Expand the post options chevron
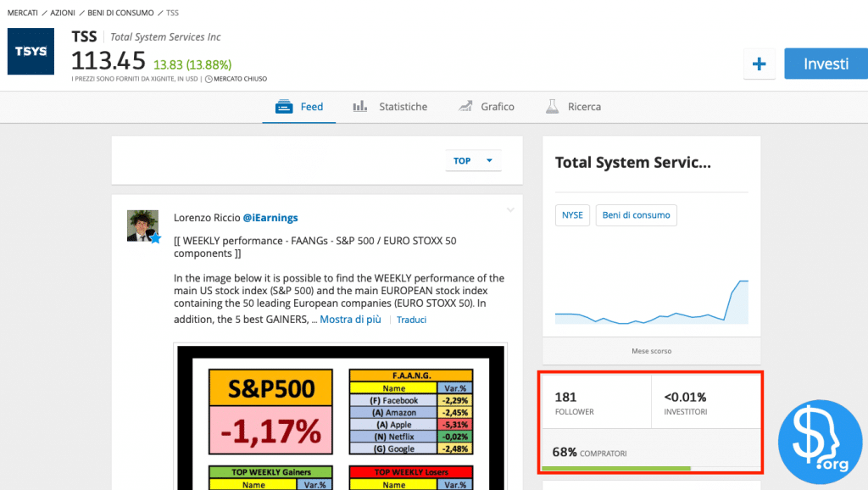The width and height of the screenshot is (868, 490). [510, 210]
